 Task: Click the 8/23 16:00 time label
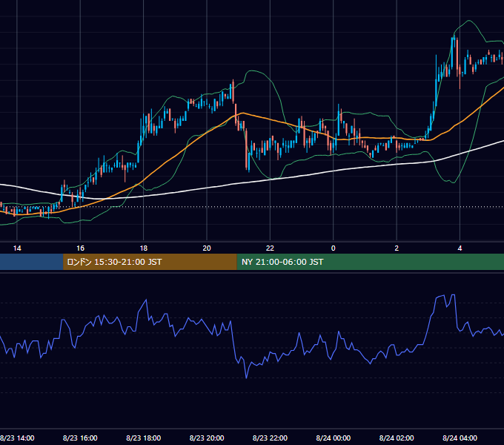pyautogui.click(x=80, y=438)
